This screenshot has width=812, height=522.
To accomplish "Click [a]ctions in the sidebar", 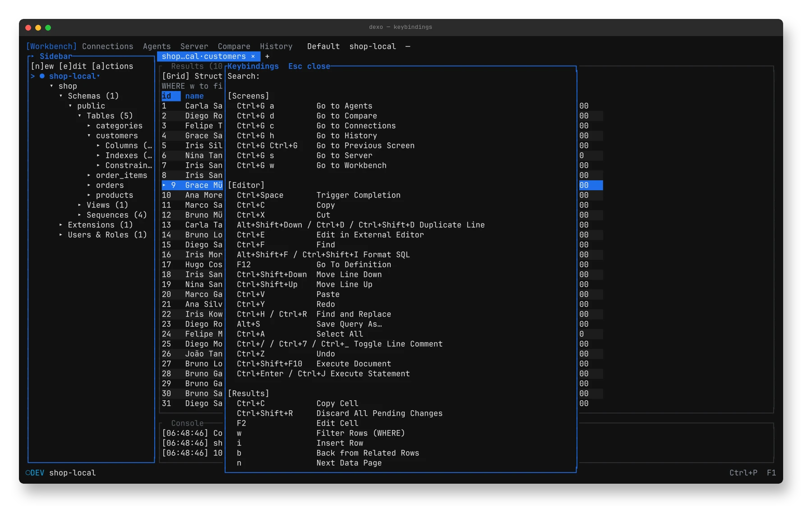I will pos(112,66).
